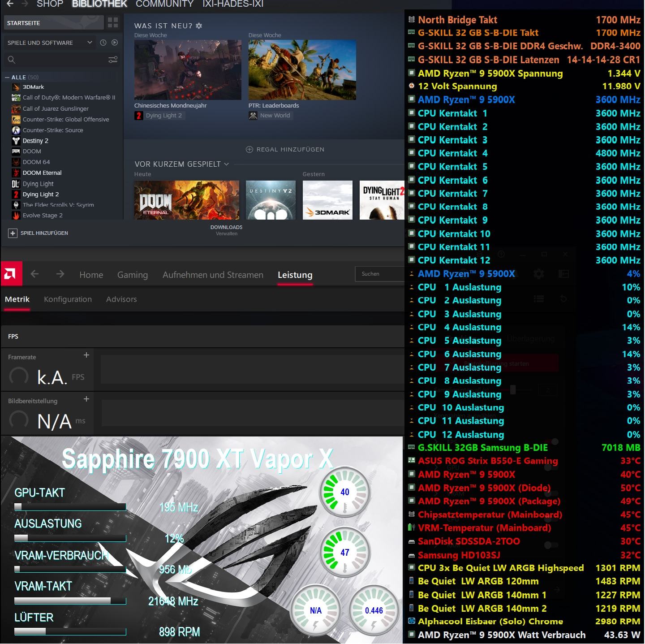Click the FPS section header
This screenshot has width=645, height=644.
(202, 337)
